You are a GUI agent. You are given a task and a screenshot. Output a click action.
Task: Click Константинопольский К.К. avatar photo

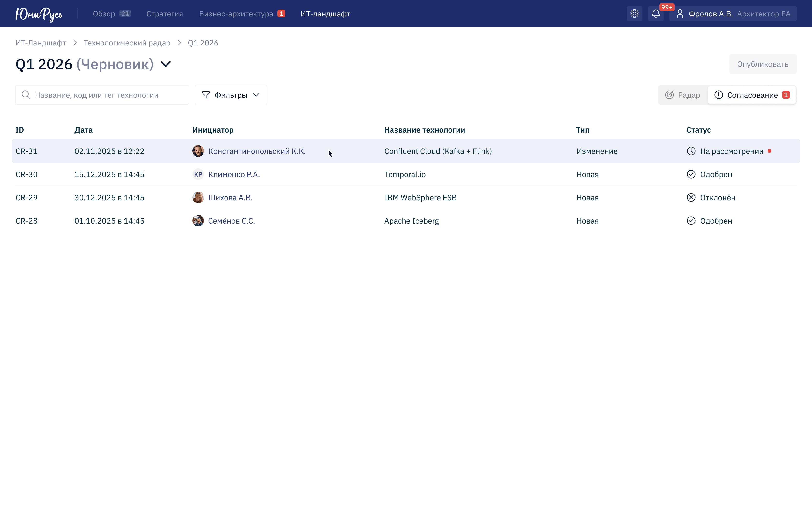tap(198, 151)
